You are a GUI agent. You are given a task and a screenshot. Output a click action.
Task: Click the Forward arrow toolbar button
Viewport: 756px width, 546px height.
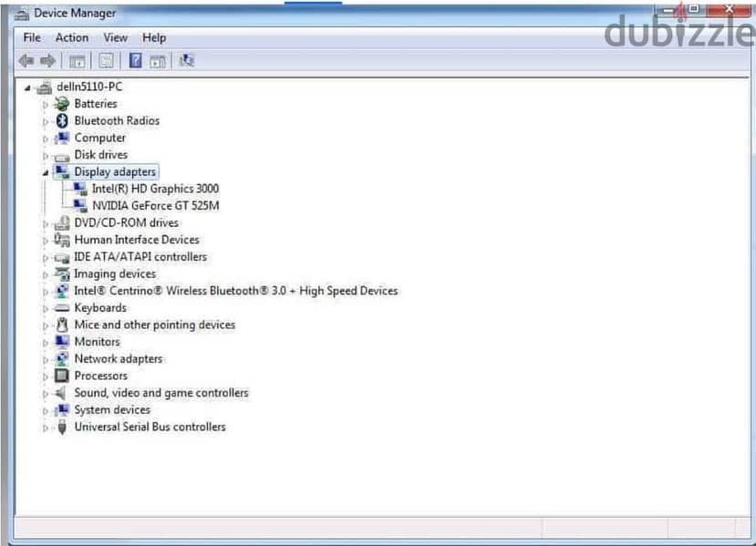point(47,61)
